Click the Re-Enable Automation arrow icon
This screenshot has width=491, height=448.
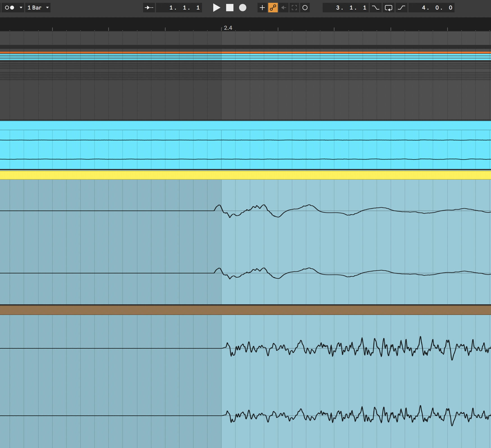click(284, 8)
